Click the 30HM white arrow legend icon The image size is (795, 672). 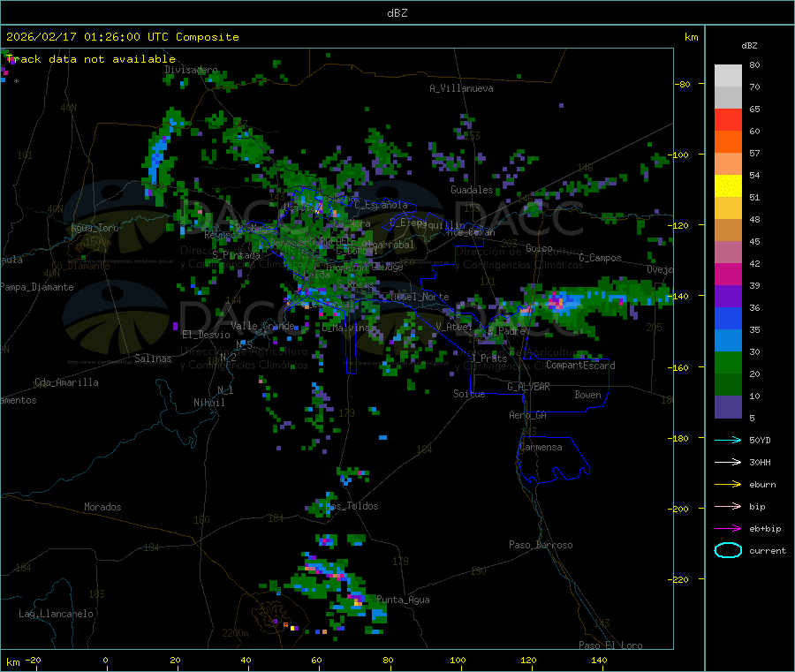pos(728,462)
